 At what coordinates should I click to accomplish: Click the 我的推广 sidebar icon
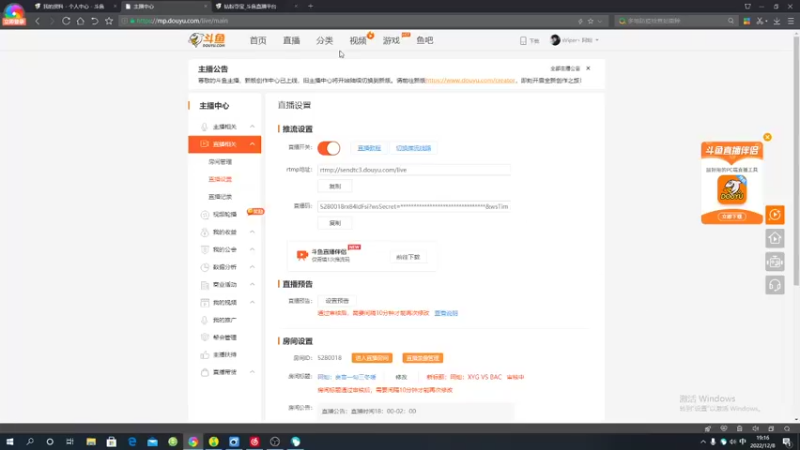[x=205, y=320]
